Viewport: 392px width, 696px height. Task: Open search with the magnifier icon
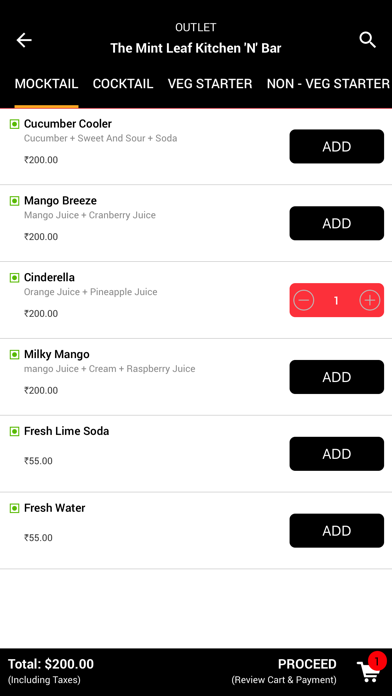coord(368,40)
